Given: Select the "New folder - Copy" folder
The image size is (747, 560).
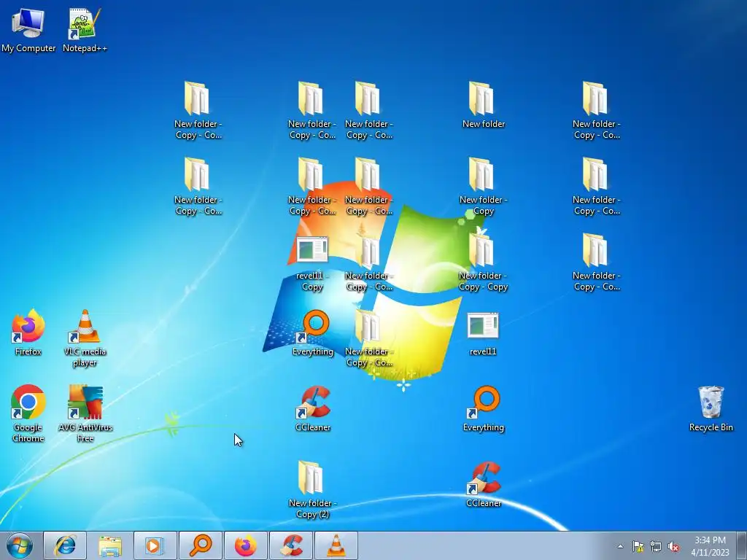Looking at the screenshot, I should 483,186.
